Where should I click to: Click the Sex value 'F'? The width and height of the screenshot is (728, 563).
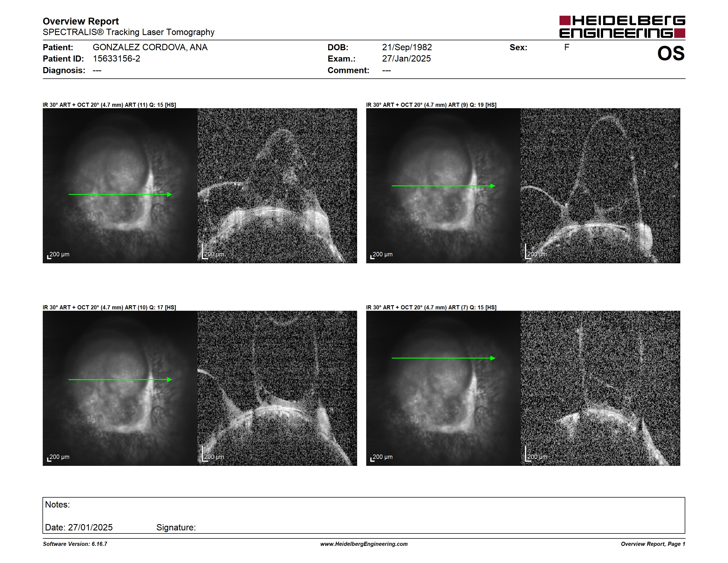(567, 47)
